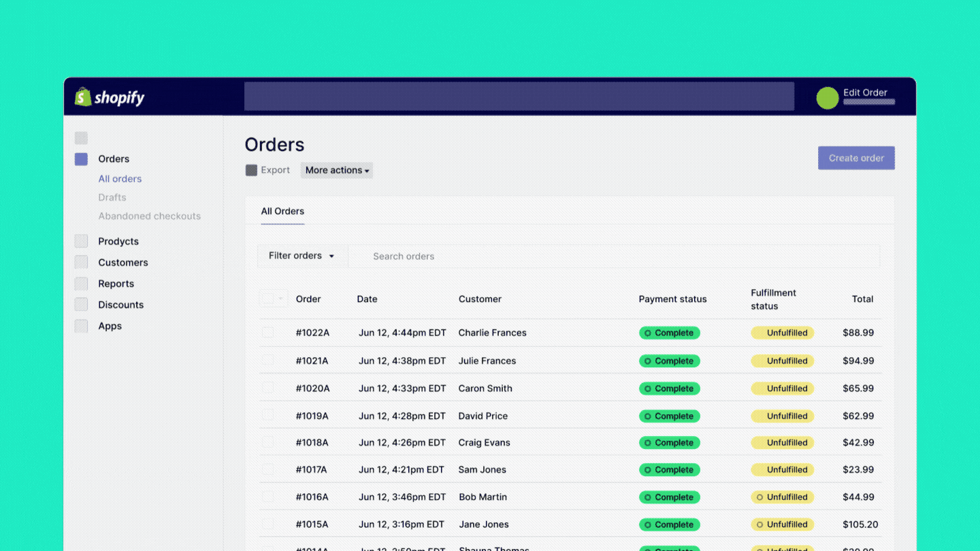Expand the More actions dropdown
The width and height of the screenshot is (980, 551).
[x=337, y=170]
